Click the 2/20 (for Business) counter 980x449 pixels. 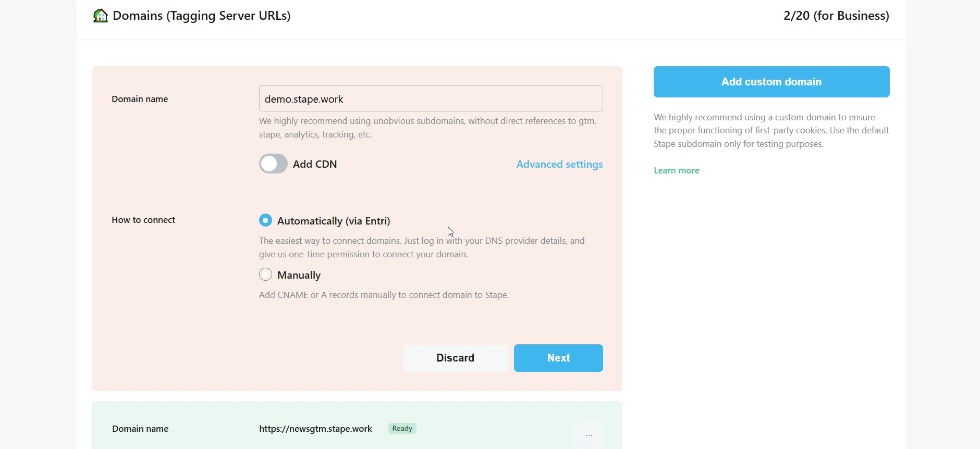click(x=836, y=16)
